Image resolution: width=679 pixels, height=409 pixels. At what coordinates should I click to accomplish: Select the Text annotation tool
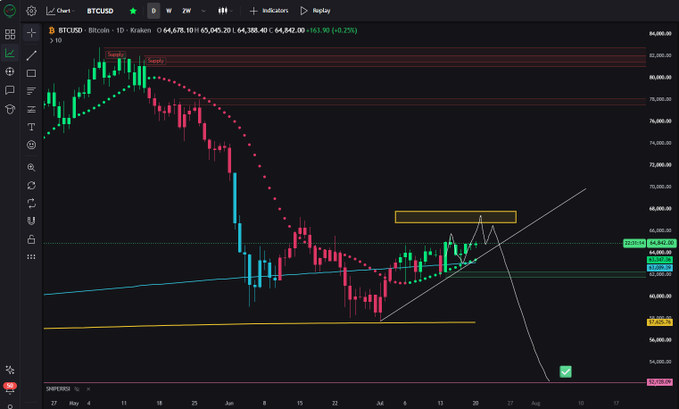coord(31,127)
